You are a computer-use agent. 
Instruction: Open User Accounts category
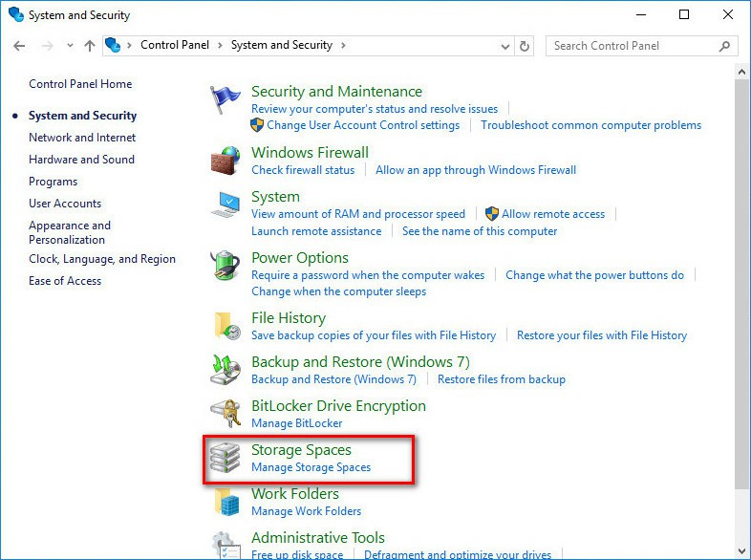[65, 204]
